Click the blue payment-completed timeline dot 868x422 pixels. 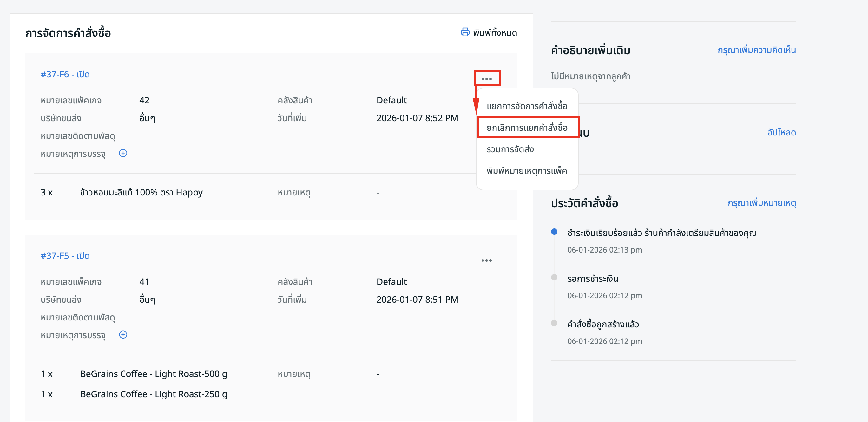point(554,232)
